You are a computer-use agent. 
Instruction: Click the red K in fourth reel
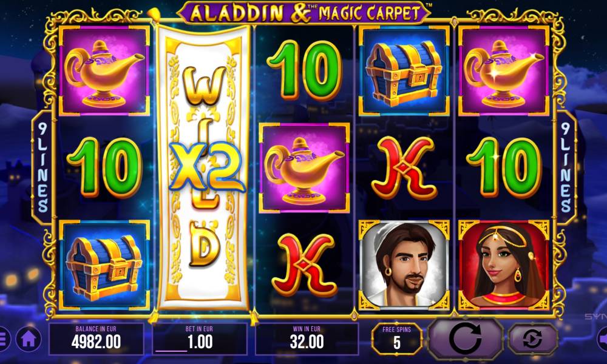point(404,168)
